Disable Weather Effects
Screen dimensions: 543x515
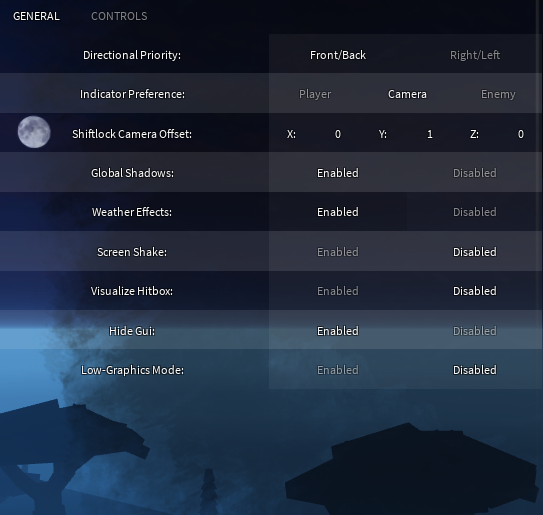pyautogui.click(x=475, y=212)
